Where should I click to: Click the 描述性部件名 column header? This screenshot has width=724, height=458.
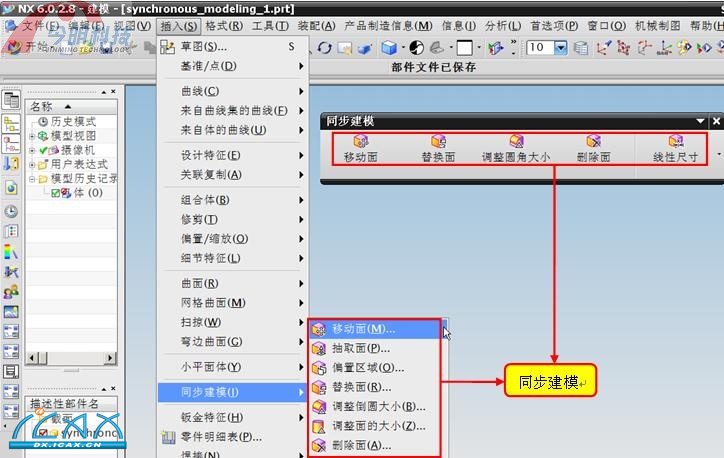pyautogui.click(x=71, y=404)
